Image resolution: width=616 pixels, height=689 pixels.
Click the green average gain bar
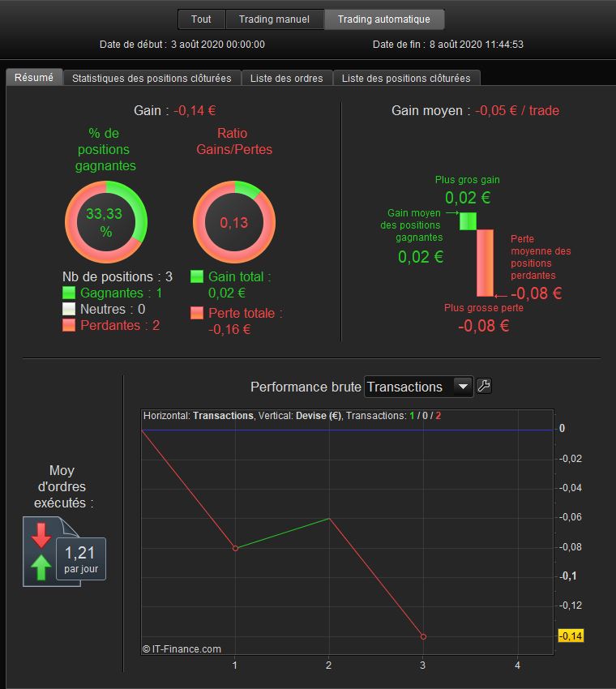(468, 221)
